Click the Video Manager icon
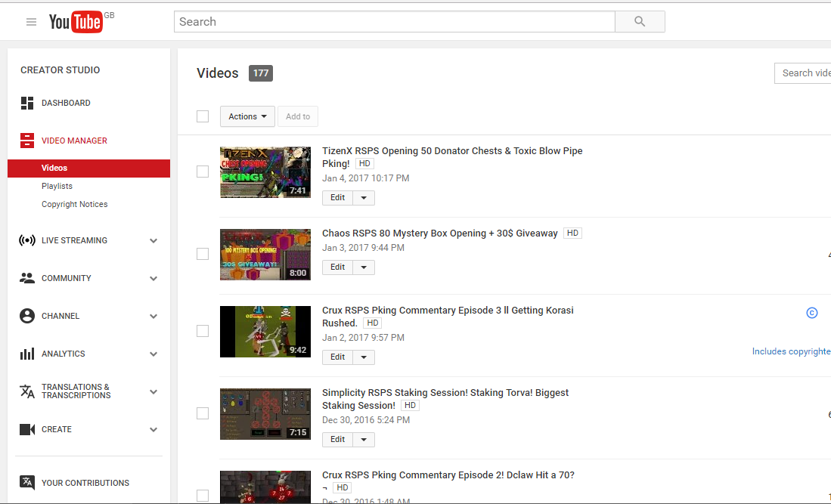This screenshot has width=831, height=504. click(27, 141)
